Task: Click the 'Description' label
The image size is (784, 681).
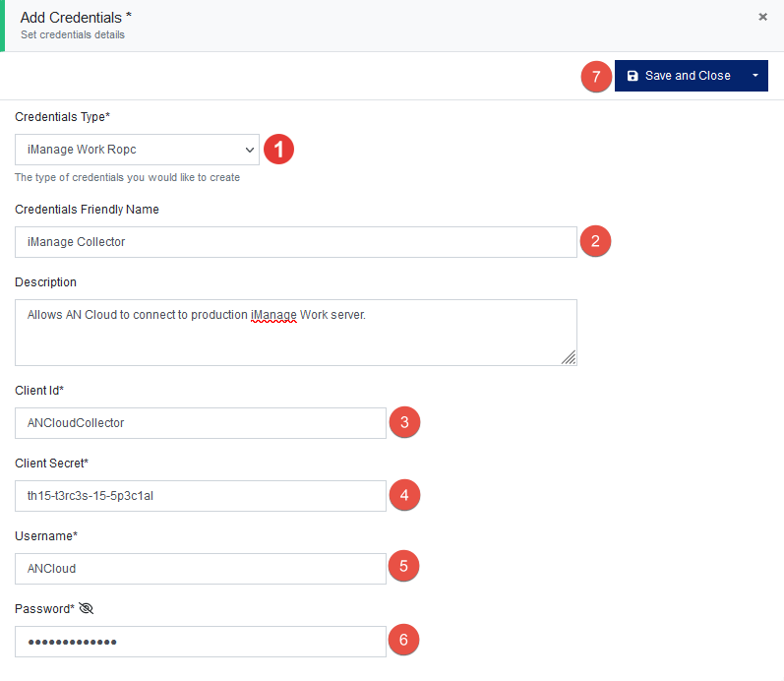Action: [45, 282]
